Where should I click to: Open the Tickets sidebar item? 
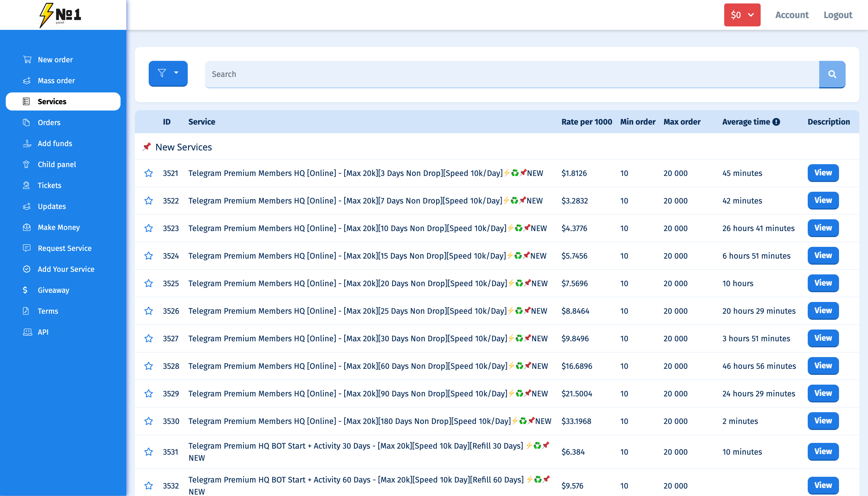click(x=49, y=185)
